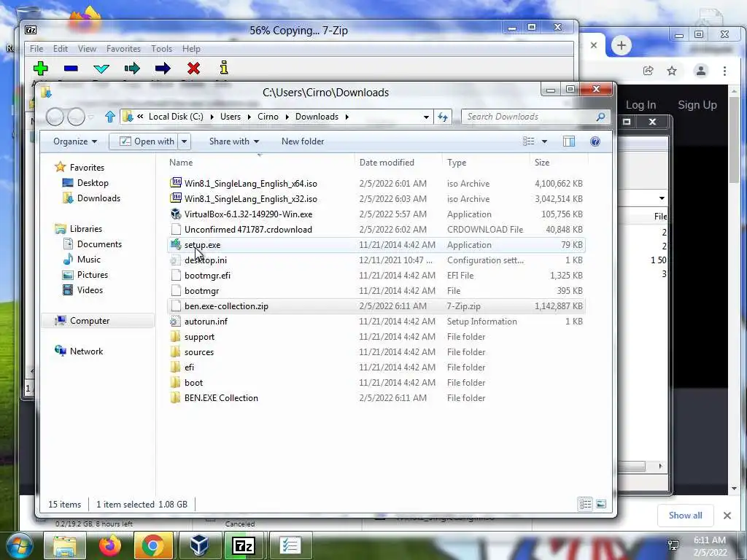Click the Move arrow icon in 7-Zip

[163, 69]
